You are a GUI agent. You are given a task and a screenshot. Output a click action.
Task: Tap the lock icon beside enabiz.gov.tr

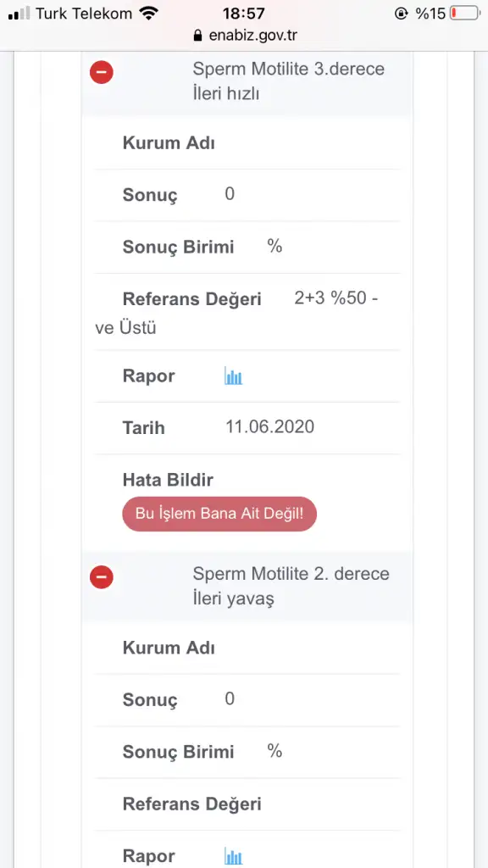(x=197, y=36)
